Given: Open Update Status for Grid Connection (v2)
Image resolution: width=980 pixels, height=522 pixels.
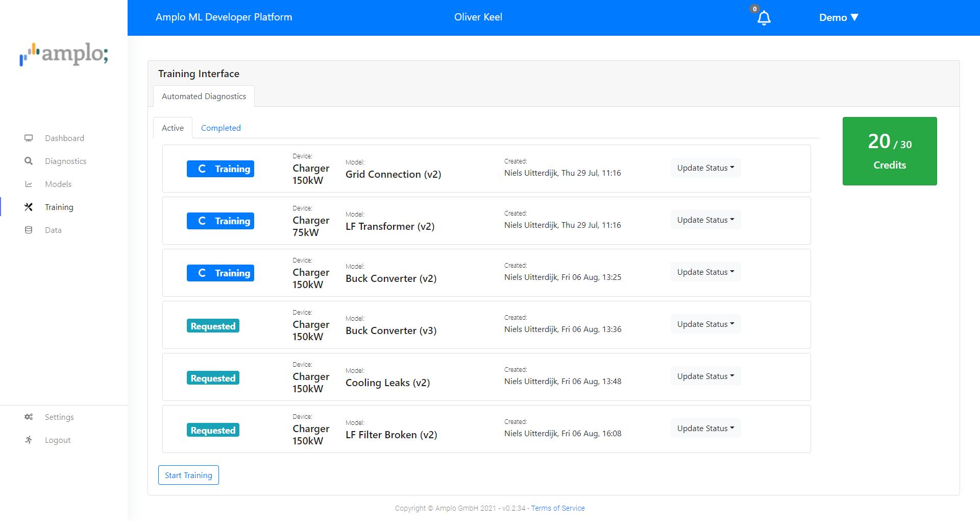Looking at the screenshot, I should tap(705, 168).
